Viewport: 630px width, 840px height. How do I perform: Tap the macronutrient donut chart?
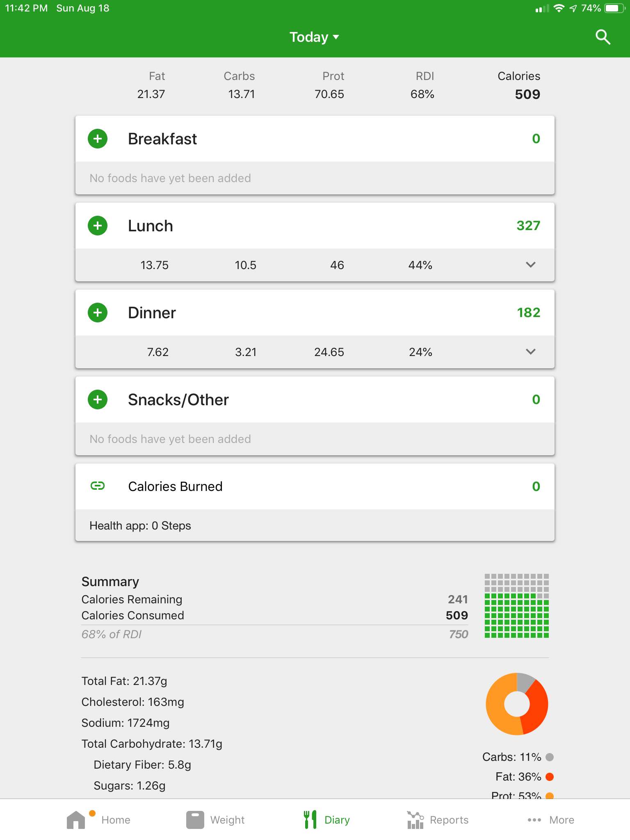(x=517, y=704)
